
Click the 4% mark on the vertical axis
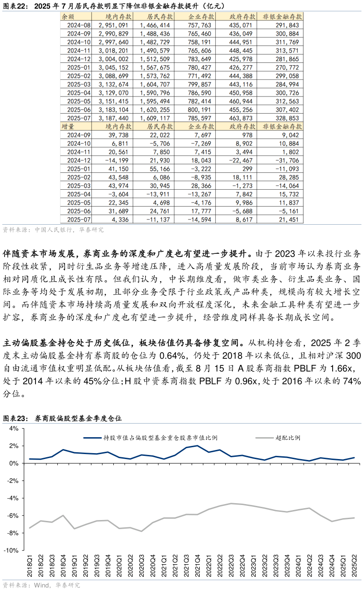click(15, 428)
